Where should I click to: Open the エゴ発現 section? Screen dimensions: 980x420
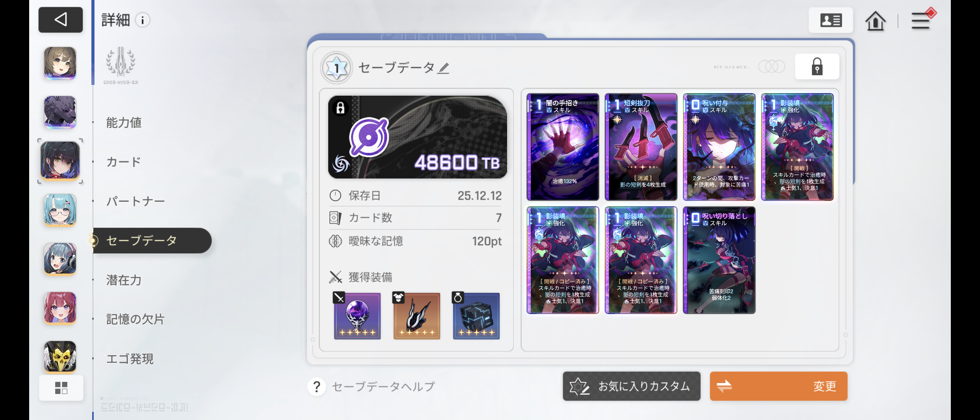pos(130,359)
